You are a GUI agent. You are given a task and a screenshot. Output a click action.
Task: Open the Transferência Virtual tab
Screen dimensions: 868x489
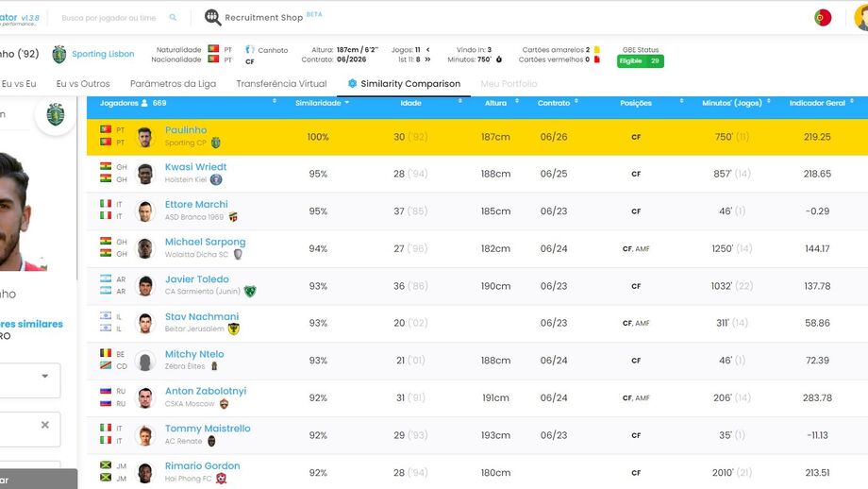click(x=281, y=84)
